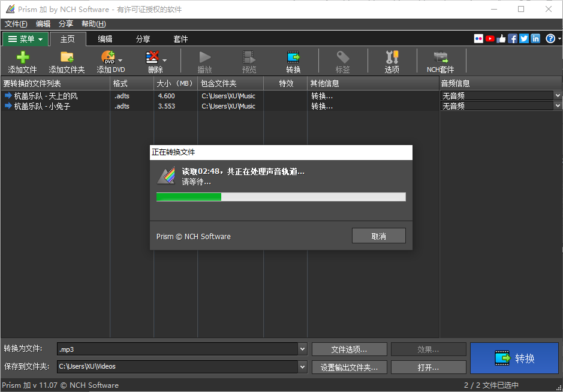Open the audio dropdown for 天上的风
This screenshot has height=392, width=563.
[x=558, y=95]
